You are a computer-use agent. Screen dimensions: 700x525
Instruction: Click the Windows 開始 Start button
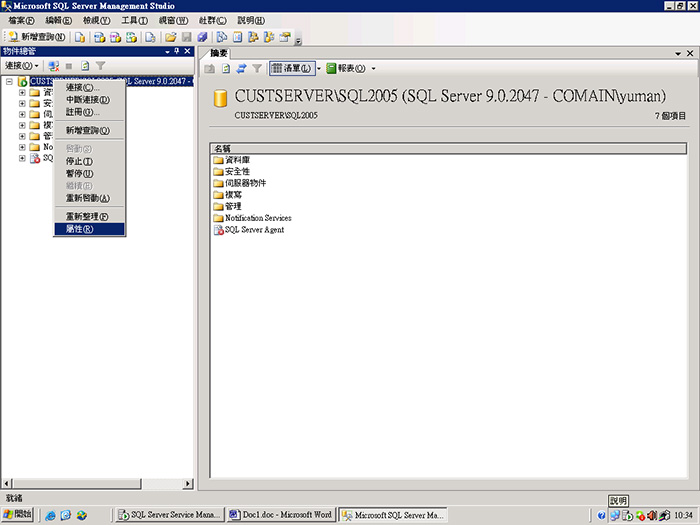click(17, 514)
